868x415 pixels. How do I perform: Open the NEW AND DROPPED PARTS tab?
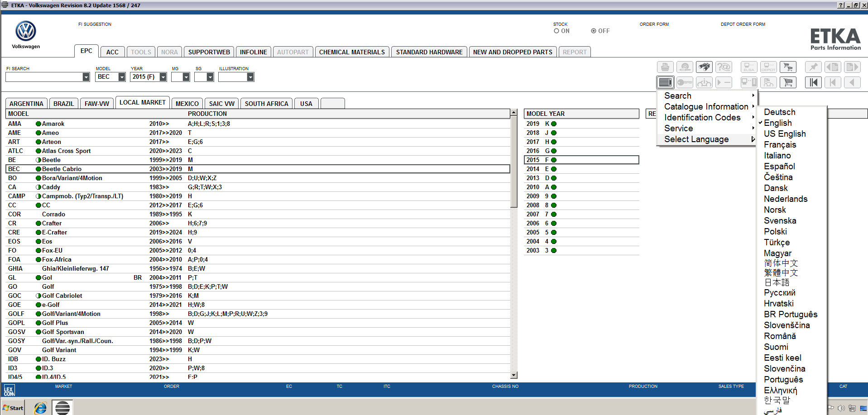point(513,52)
